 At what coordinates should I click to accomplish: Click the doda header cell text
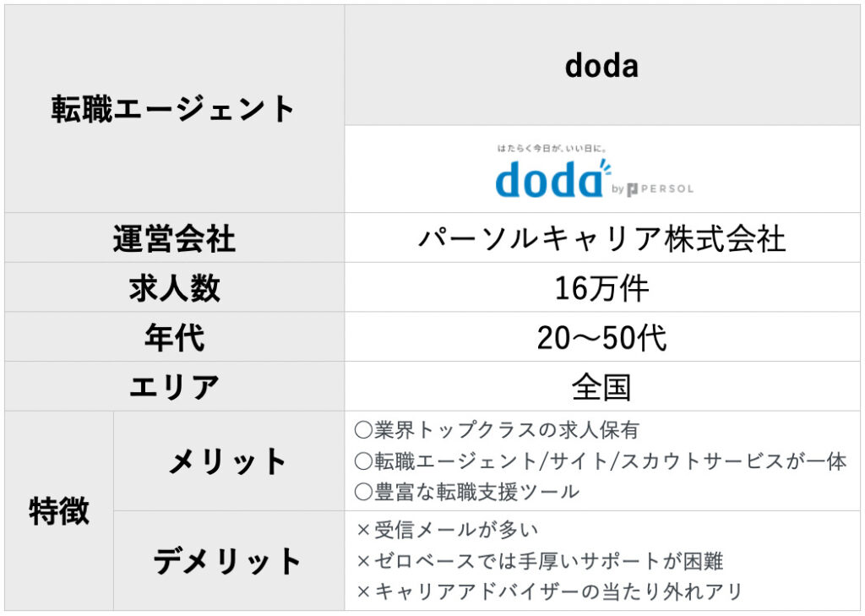click(601, 66)
